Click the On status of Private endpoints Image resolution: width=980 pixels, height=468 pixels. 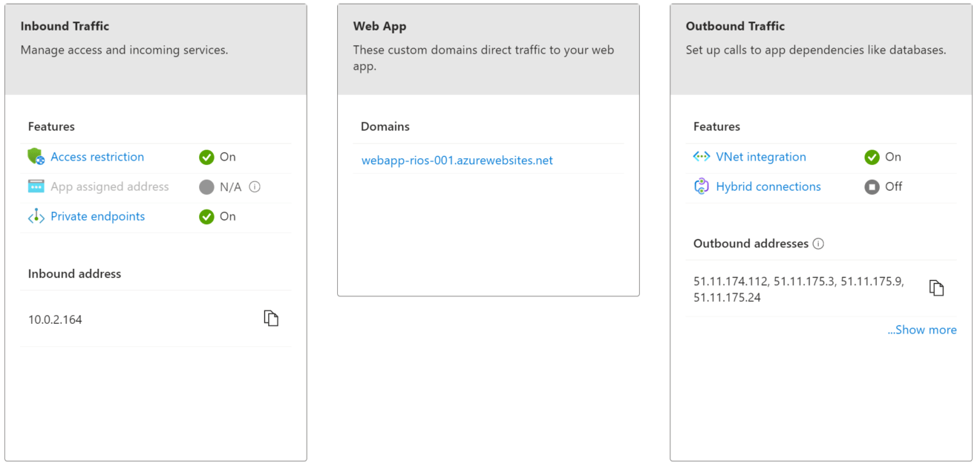218,216
